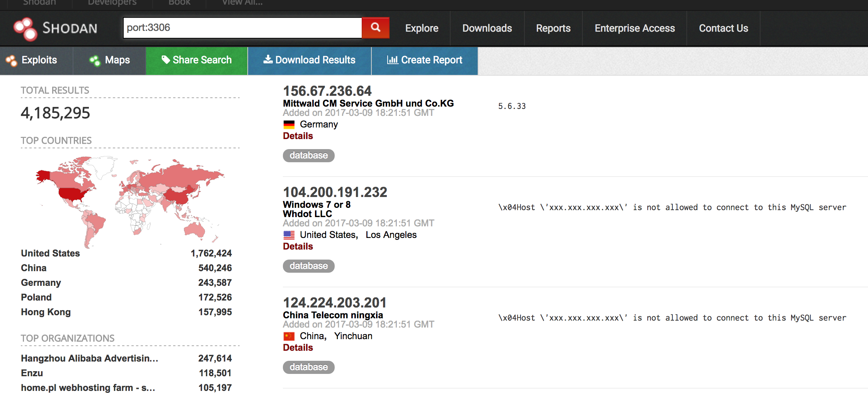Click the Whdot LLC organization name
The width and height of the screenshot is (868, 394).
[x=307, y=214]
